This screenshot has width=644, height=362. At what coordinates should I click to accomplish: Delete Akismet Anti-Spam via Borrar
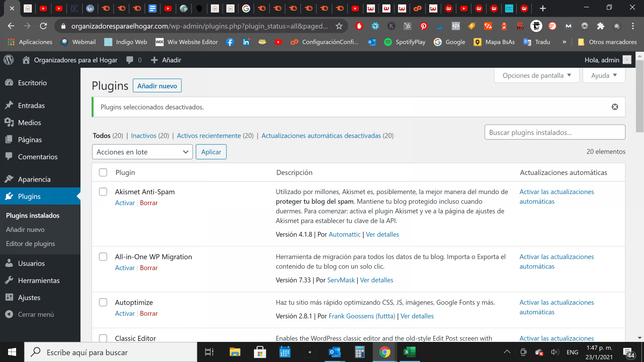(x=149, y=203)
